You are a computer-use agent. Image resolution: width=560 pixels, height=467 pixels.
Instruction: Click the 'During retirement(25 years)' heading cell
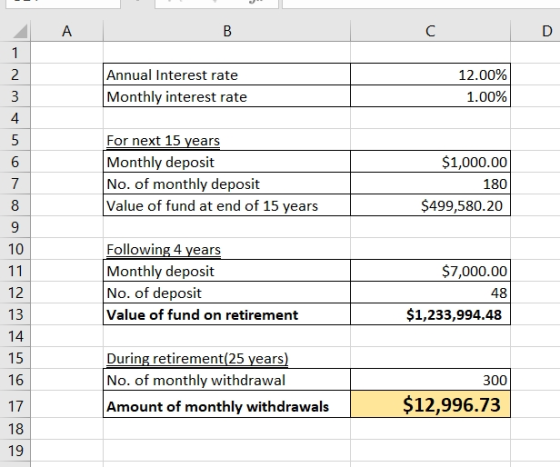tap(227, 358)
